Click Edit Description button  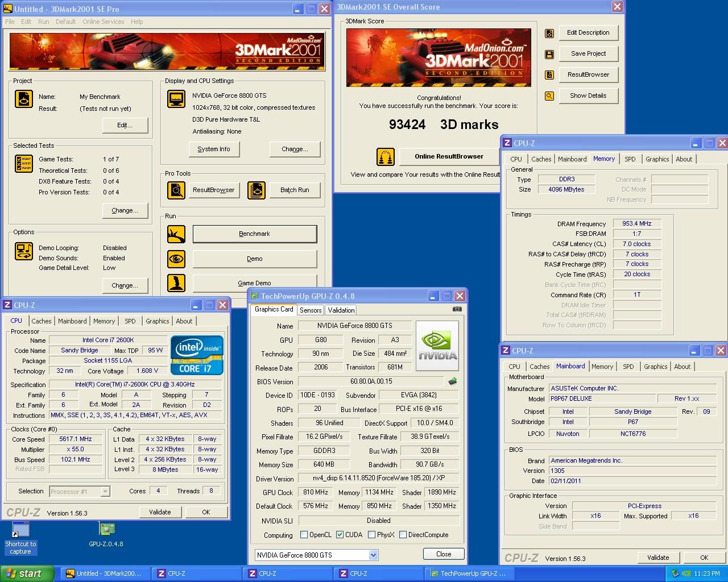point(588,32)
